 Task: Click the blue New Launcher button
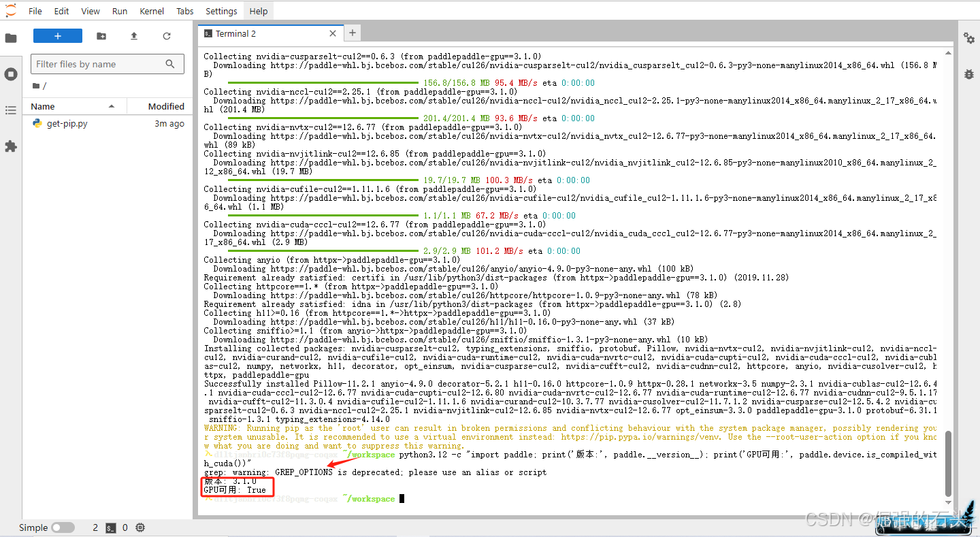(x=58, y=36)
